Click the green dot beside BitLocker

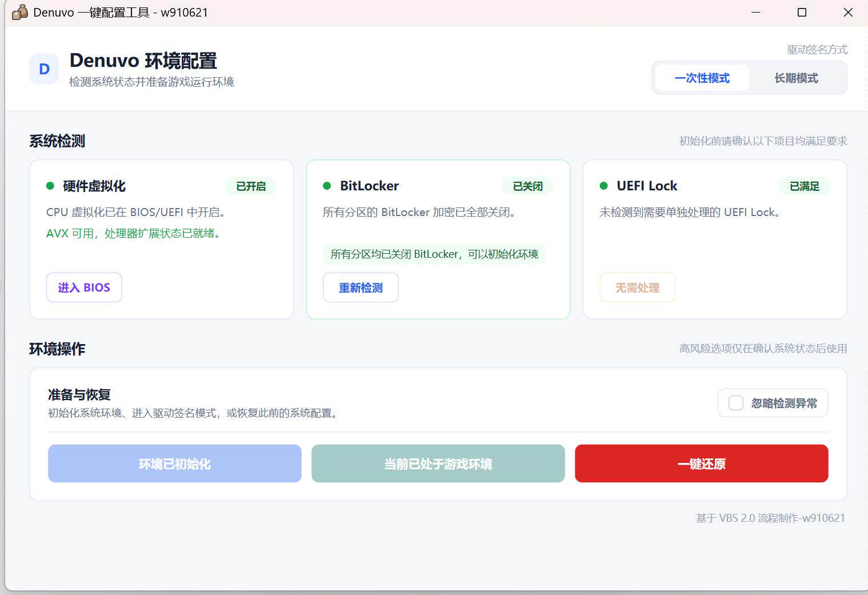[327, 186]
